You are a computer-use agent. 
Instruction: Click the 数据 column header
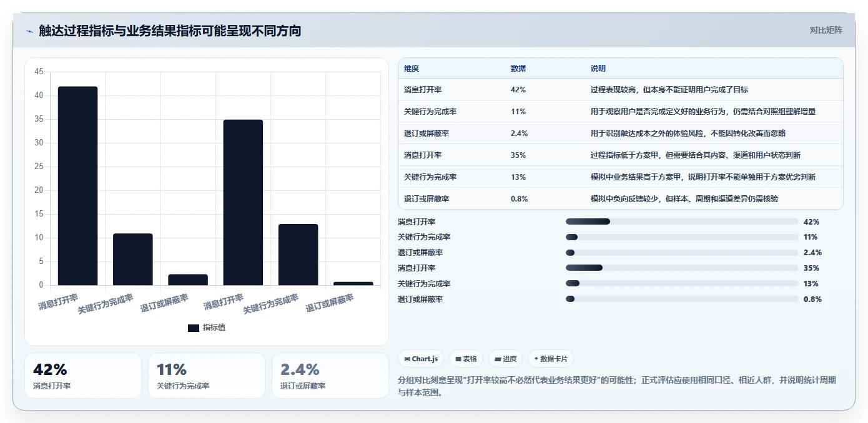click(518, 68)
